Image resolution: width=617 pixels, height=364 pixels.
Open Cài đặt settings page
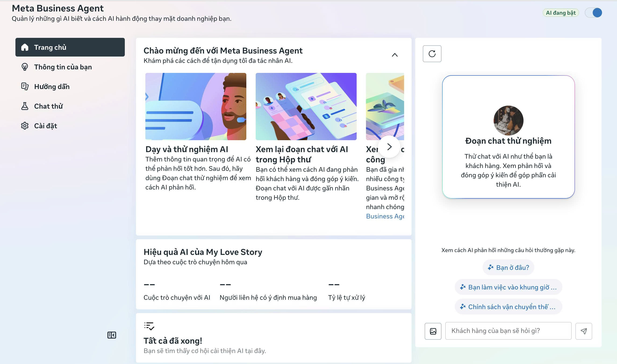[x=70, y=126]
